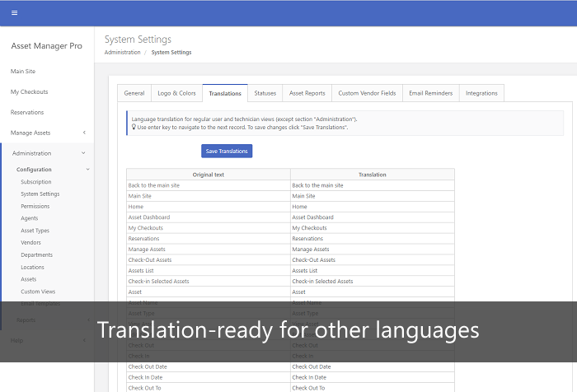This screenshot has height=392, width=577.
Task: Open the General settings tab
Action: (134, 93)
